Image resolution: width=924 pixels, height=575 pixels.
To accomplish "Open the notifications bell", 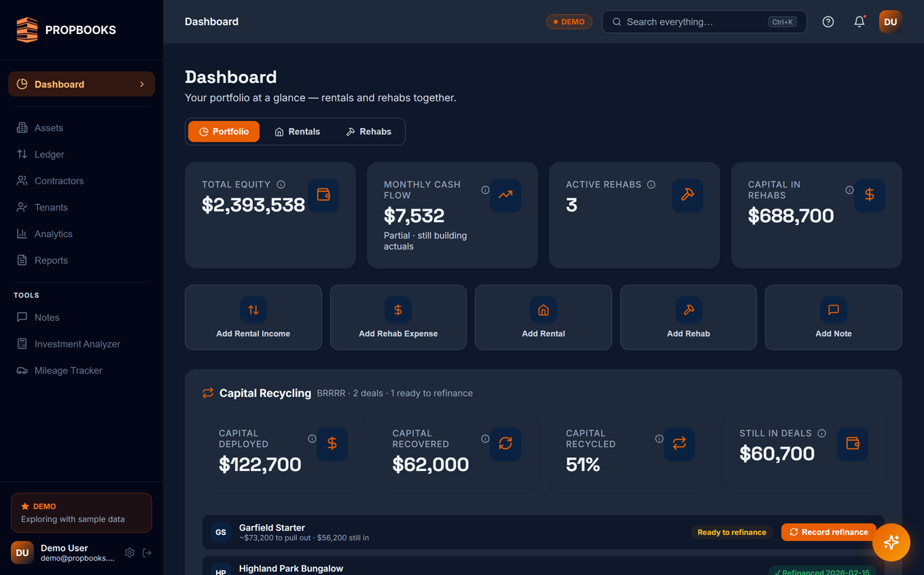I will 859,22.
